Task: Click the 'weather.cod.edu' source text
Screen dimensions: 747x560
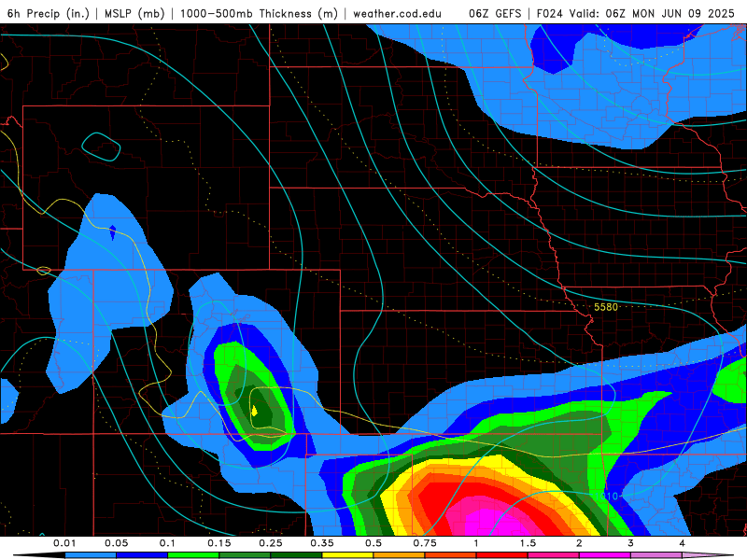Action: pyautogui.click(x=397, y=13)
